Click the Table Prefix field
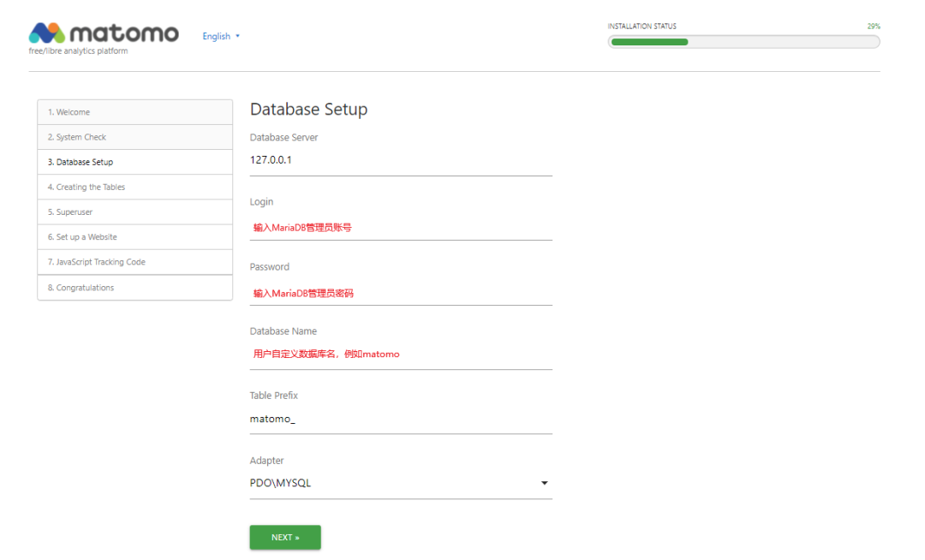This screenshot has height=560, width=925. pos(401,419)
